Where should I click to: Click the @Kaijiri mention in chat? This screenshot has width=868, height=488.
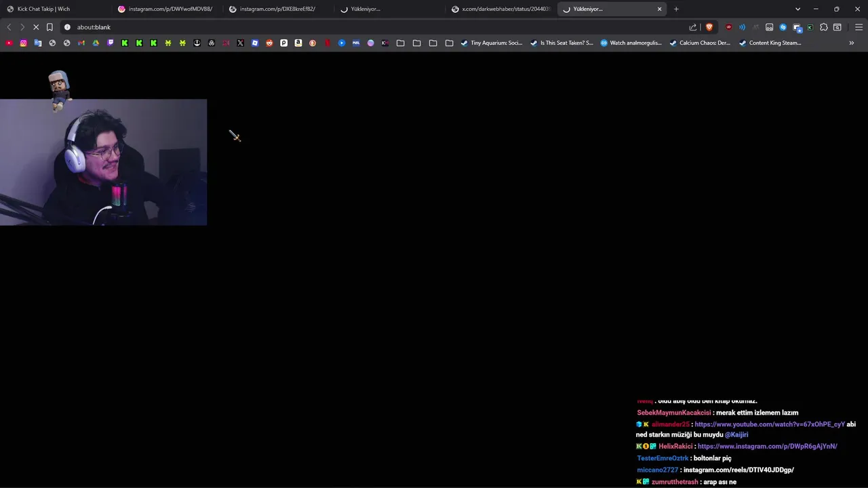[x=736, y=435]
